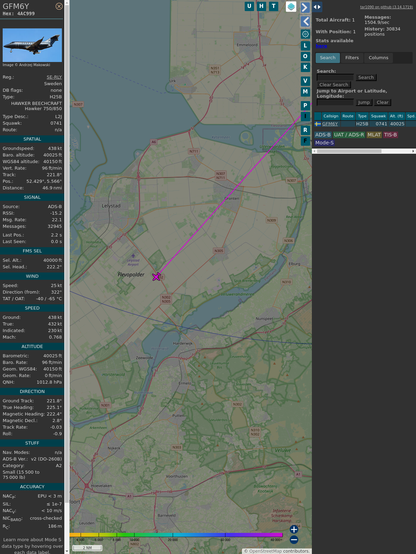Toggle the H map button
Viewport: 416px width, 554px height.
262,6
